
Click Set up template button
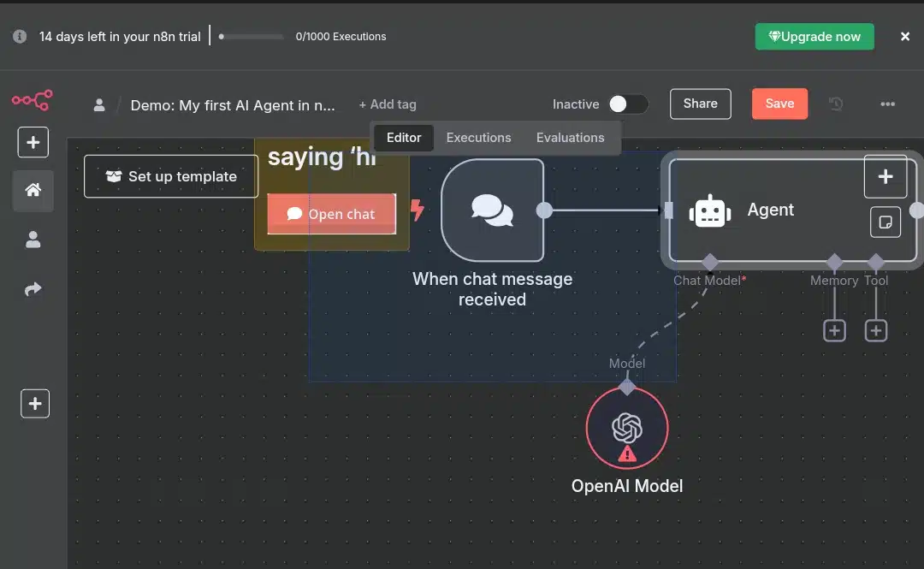pos(171,176)
